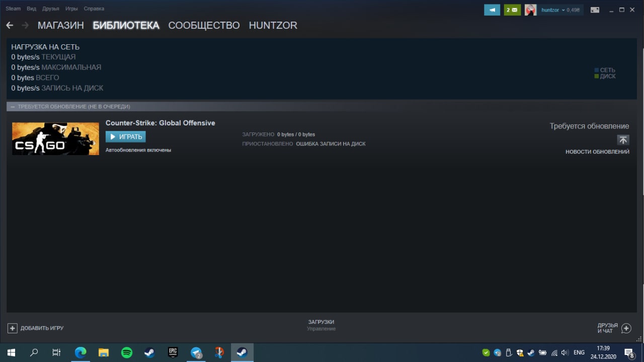The image size is (644, 362).
Task: Open the Справка menu
Action: coord(94,9)
